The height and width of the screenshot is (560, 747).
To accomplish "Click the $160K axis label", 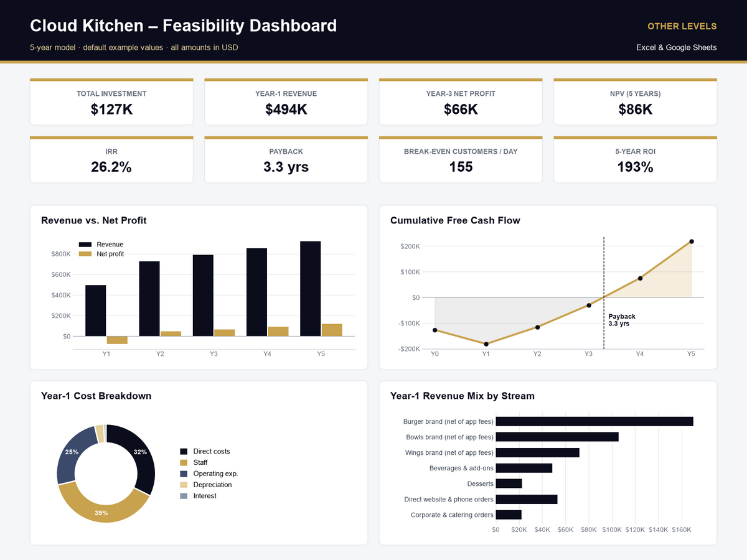I will [682, 530].
